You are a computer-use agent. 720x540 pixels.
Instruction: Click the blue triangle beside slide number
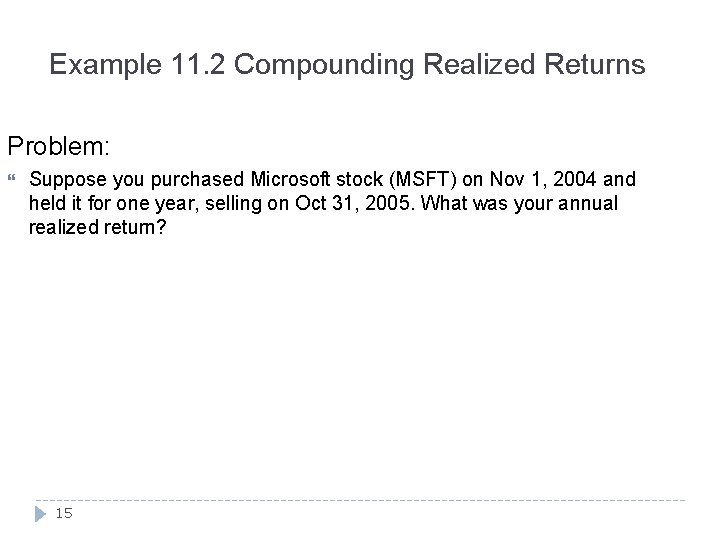tap(41, 514)
